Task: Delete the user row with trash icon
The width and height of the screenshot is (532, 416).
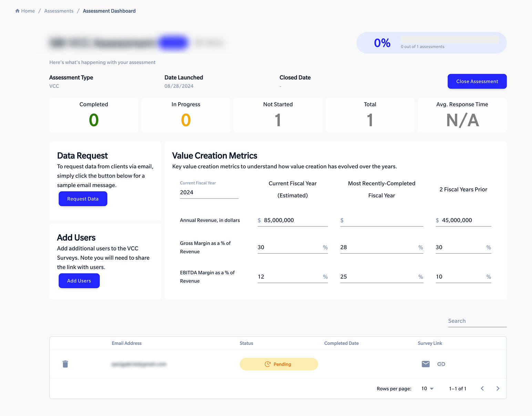Action: 65,364
